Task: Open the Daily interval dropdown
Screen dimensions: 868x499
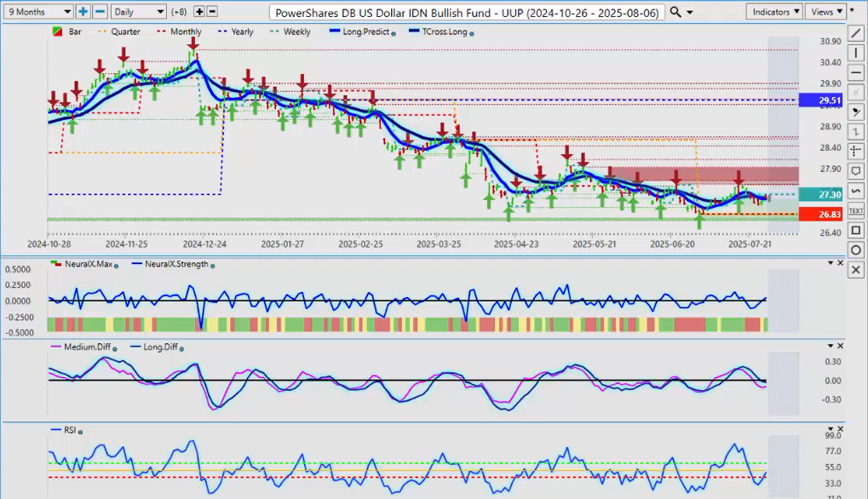Action: pos(138,12)
